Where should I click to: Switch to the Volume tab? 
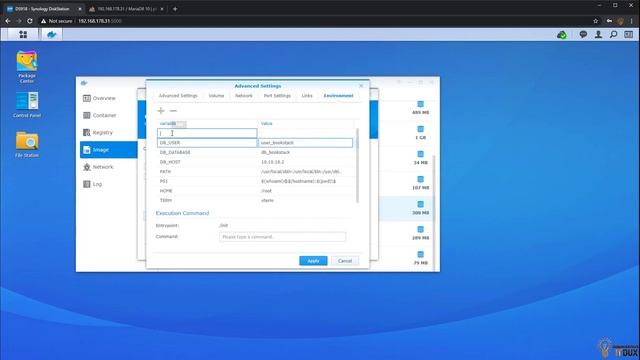point(216,96)
